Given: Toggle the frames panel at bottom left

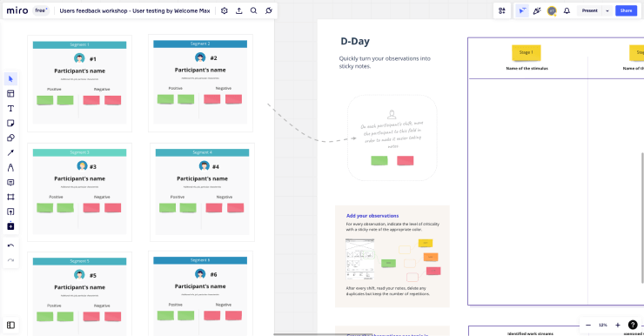Looking at the screenshot, I should [10, 326].
